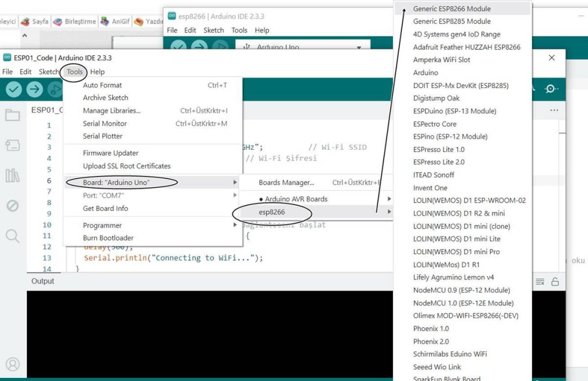This screenshot has height=381, width=588.
Task: Choose Auto Format from the Tools menu
Action: coord(153,85)
